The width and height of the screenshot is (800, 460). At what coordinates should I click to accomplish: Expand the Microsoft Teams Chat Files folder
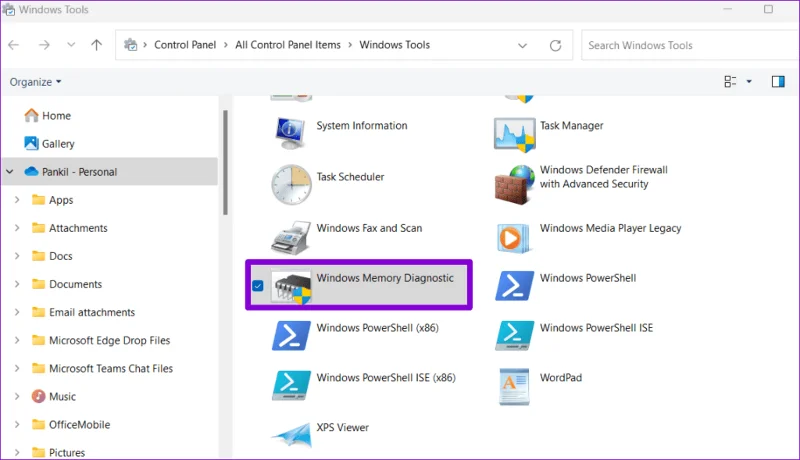(17, 368)
